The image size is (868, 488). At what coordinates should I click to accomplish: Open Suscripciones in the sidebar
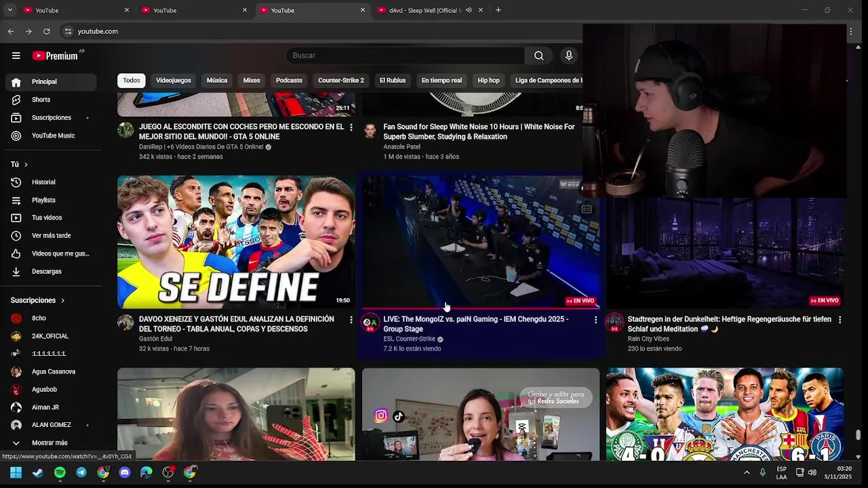(x=51, y=118)
